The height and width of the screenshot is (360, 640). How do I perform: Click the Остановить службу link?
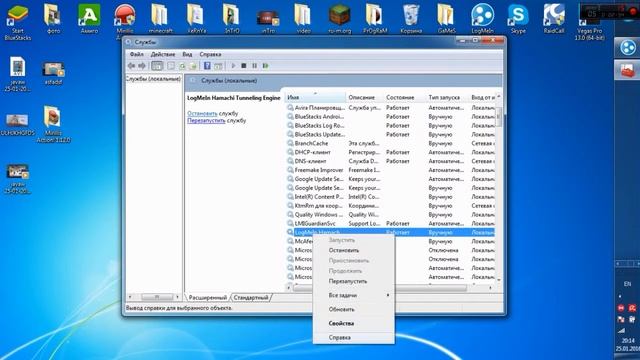[202, 113]
